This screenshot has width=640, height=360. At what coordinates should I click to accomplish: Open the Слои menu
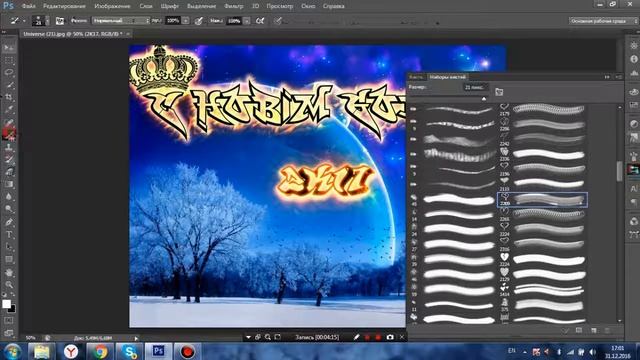(145, 6)
